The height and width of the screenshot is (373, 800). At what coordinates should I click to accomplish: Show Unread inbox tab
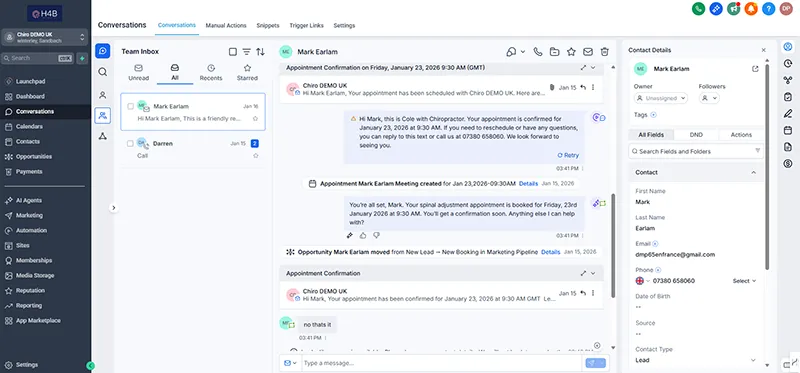coord(138,72)
